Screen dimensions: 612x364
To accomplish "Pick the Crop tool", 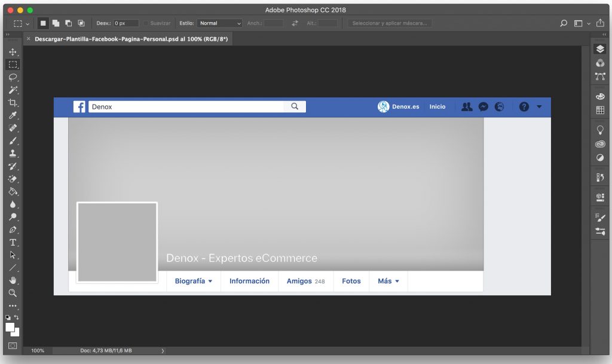I will (x=13, y=103).
